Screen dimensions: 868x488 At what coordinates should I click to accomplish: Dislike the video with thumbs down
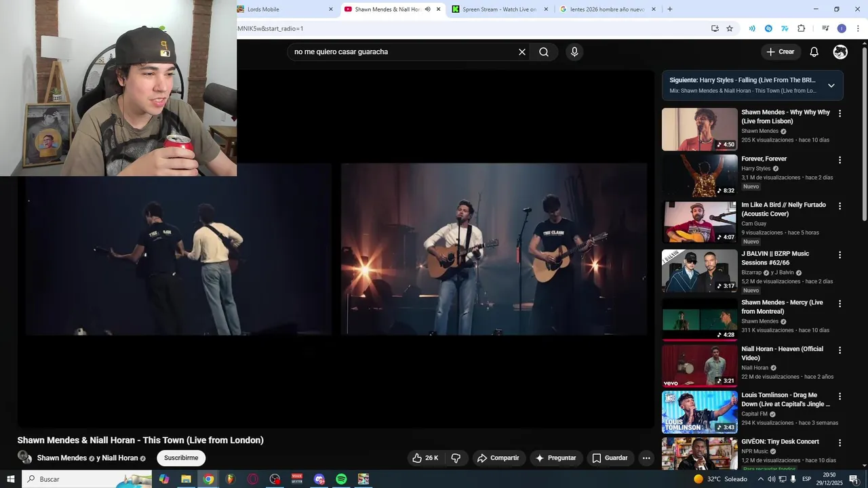456,458
